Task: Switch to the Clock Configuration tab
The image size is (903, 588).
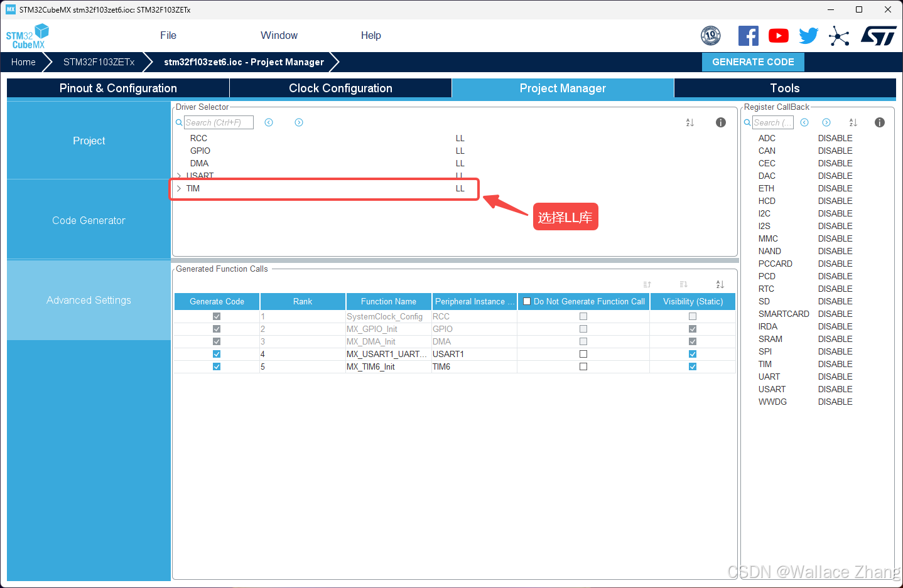Action: [340, 88]
